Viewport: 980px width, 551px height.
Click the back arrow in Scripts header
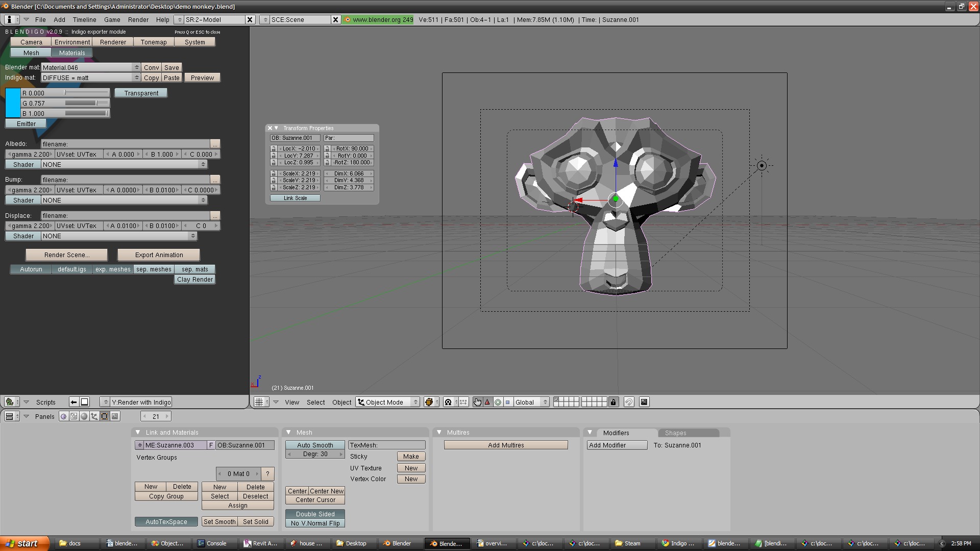click(73, 402)
